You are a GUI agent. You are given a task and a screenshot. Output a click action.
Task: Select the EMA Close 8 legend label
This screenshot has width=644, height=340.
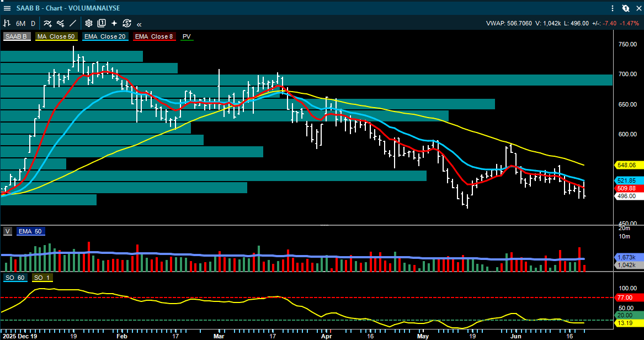(154, 36)
